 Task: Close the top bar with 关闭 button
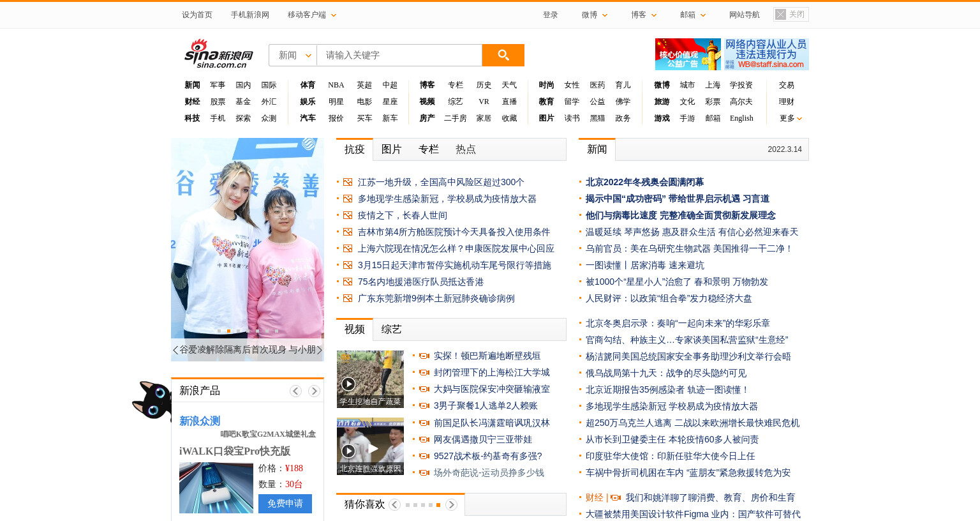[x=791, y=14]
